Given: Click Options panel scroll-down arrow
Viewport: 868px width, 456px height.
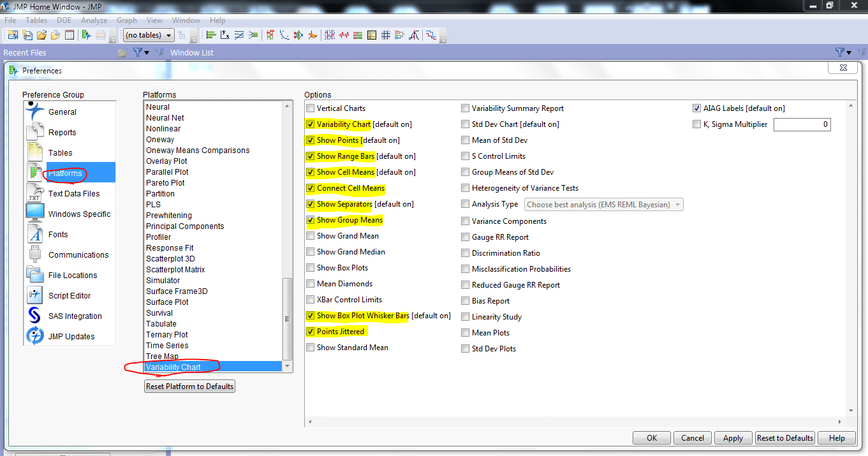Looking at the screenshot, I should point(851,411).
